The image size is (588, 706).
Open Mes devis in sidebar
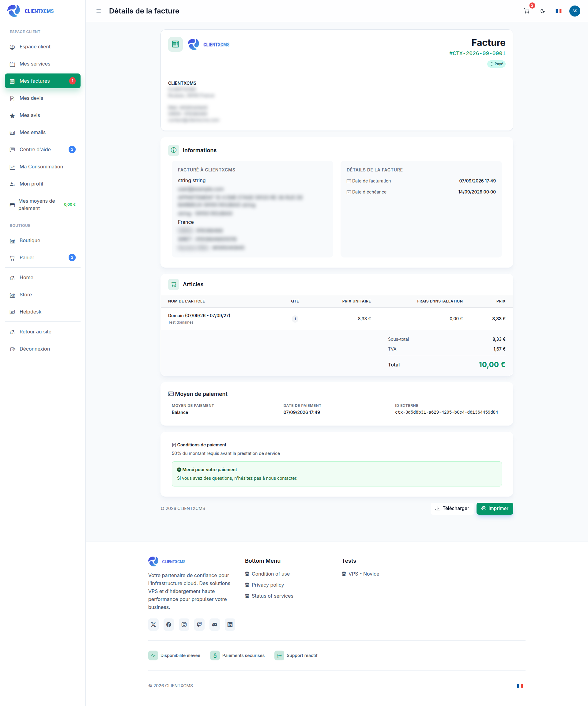43,98
